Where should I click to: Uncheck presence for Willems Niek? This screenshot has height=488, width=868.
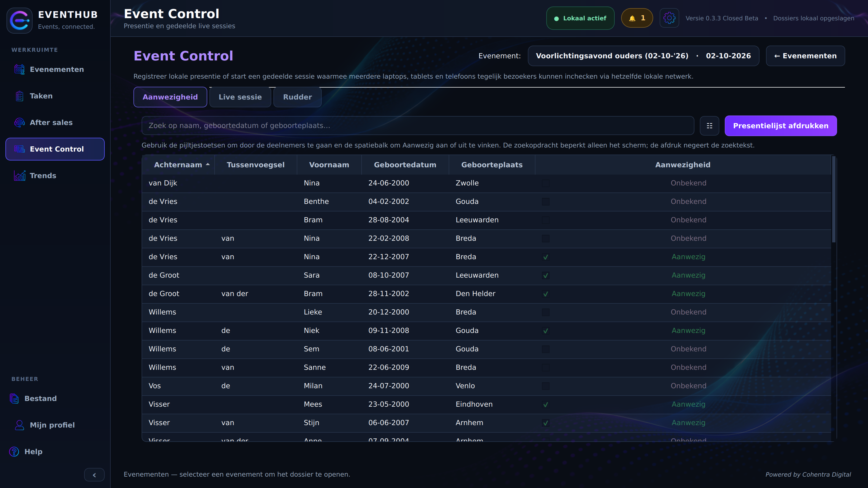[x=545, y=331]
